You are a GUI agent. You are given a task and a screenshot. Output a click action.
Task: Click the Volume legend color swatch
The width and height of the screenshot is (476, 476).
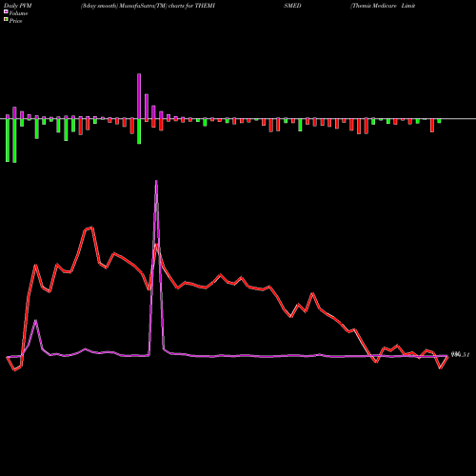6,12
